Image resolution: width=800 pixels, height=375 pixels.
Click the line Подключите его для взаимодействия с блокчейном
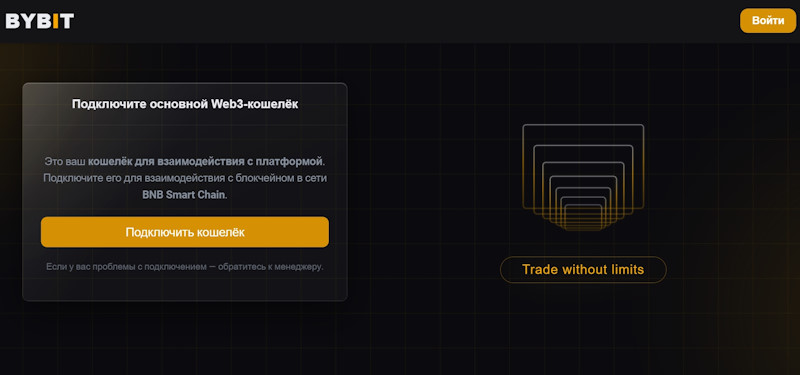tap(185, 179)
